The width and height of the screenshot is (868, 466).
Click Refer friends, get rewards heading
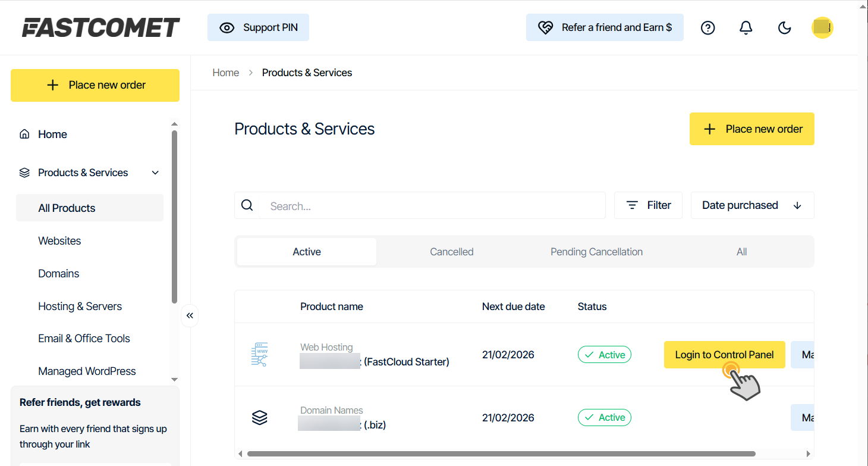tap(80, 402)
